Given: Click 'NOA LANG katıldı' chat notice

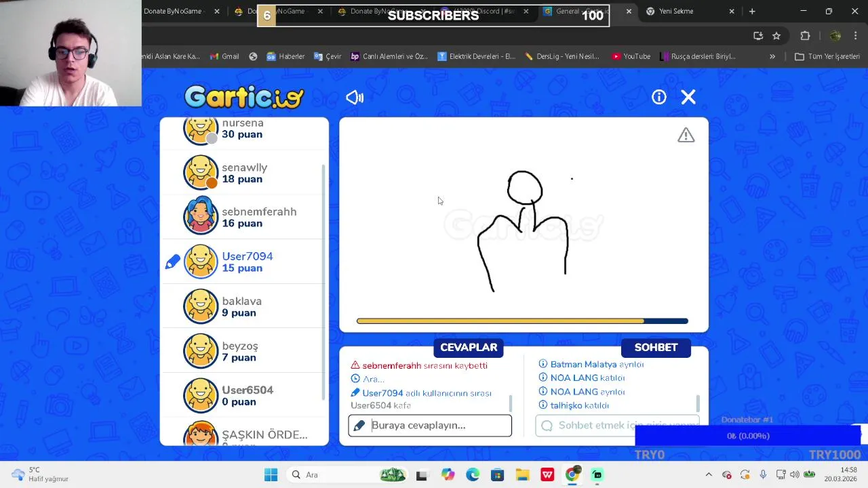Looking at the screenshot, I should (587, 378).
